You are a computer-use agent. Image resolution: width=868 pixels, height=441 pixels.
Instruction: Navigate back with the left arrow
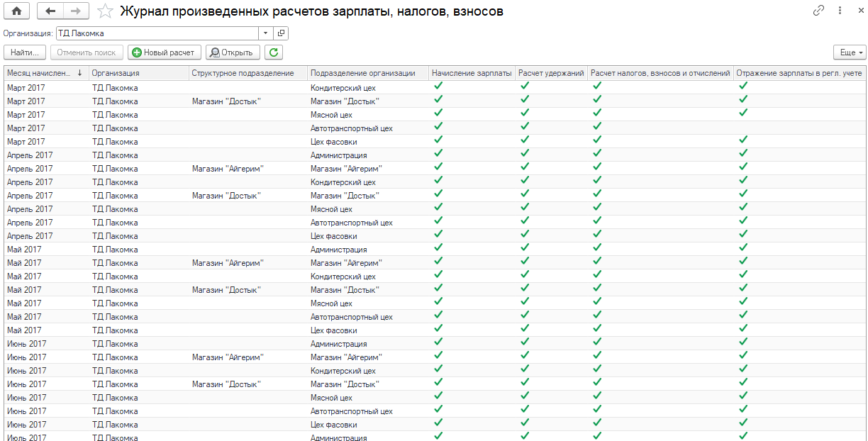pos(49,11)
